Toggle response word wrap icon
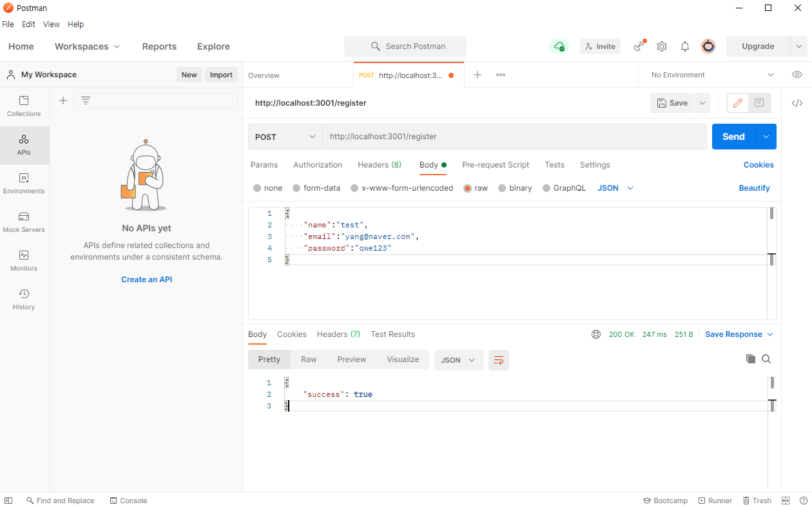812x507 pixels. click(x=499, y=360)
